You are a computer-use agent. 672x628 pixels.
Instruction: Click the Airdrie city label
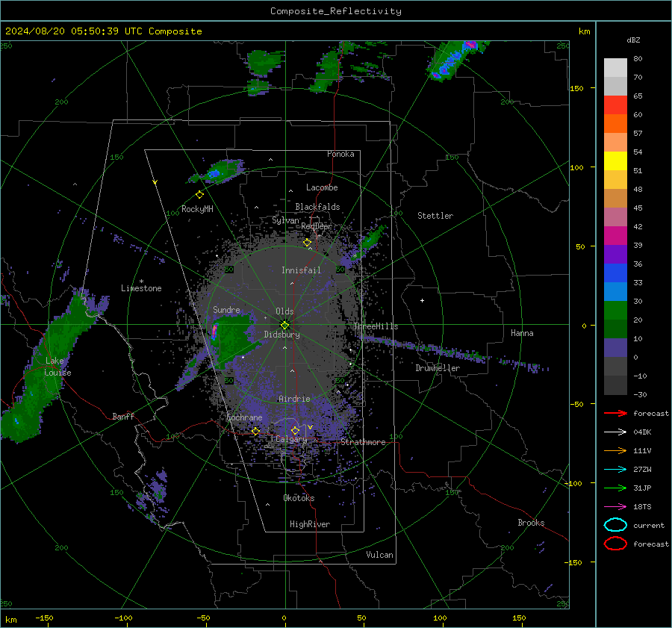click(294, 399)
